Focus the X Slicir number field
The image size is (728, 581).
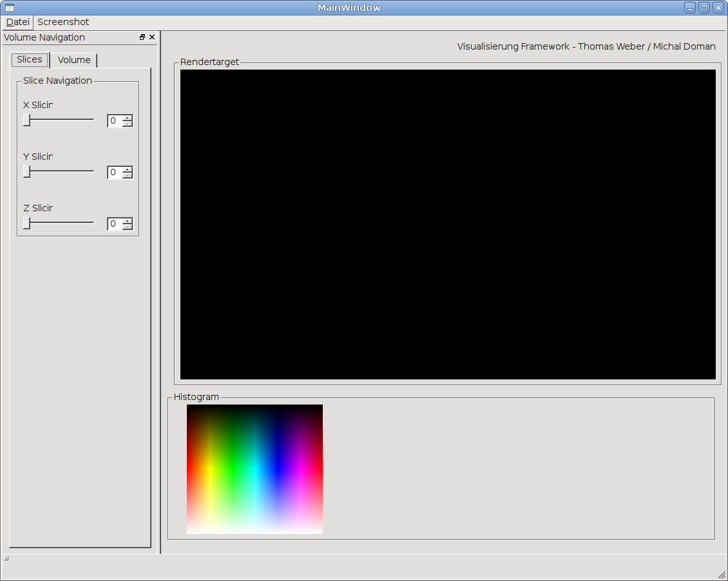coord(114,120)
